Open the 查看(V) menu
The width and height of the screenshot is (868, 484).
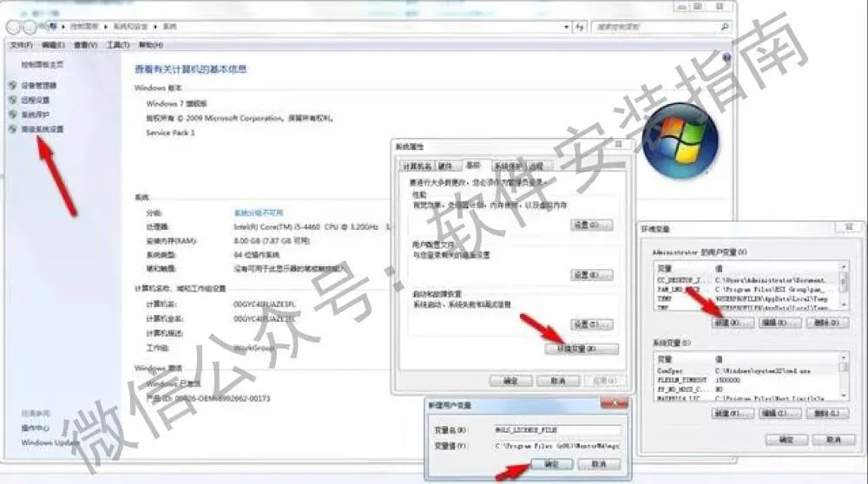(x=85, y=45)
